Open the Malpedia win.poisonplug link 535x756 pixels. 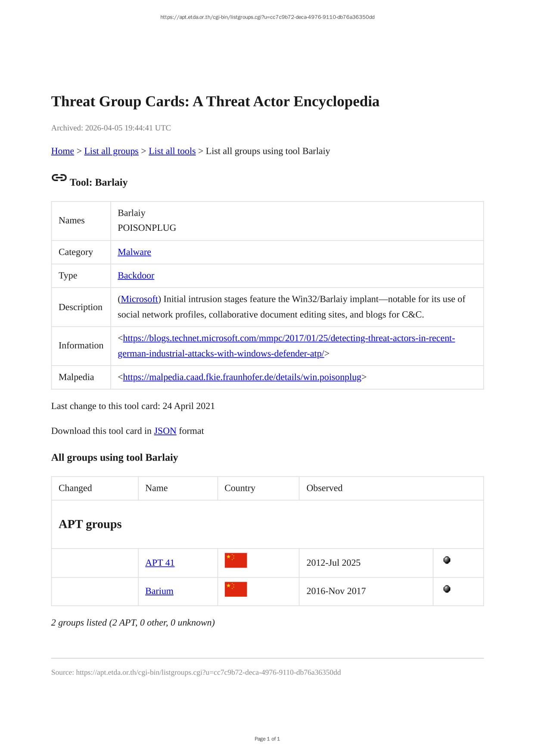click(242, 377)
